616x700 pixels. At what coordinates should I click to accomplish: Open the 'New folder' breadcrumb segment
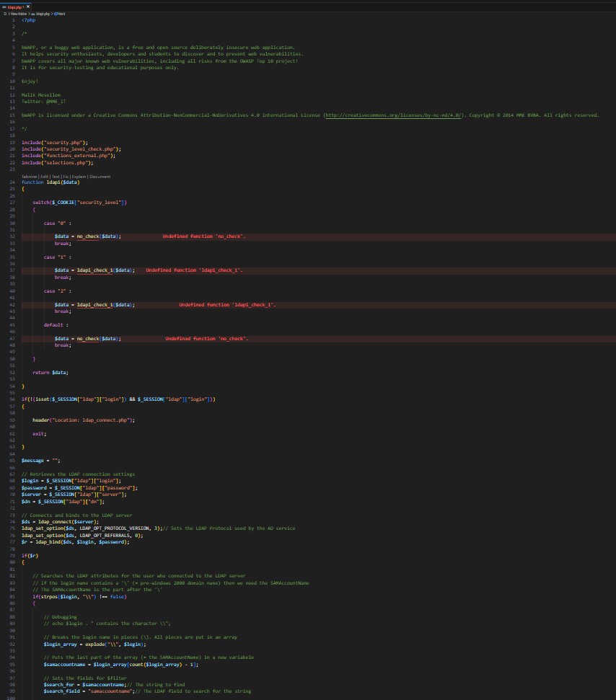[19, 14]
